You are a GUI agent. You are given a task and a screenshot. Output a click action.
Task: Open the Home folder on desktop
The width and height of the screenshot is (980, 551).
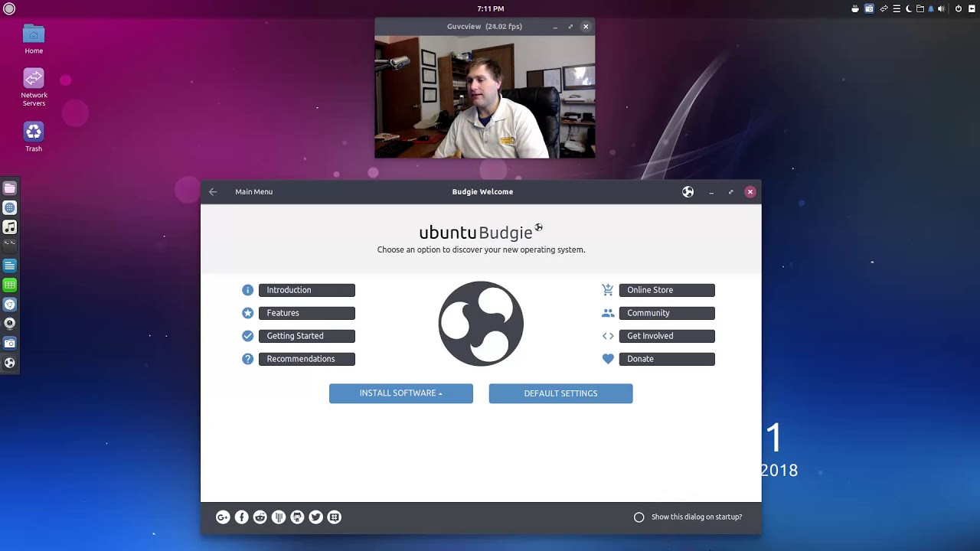tap(34, 40)
